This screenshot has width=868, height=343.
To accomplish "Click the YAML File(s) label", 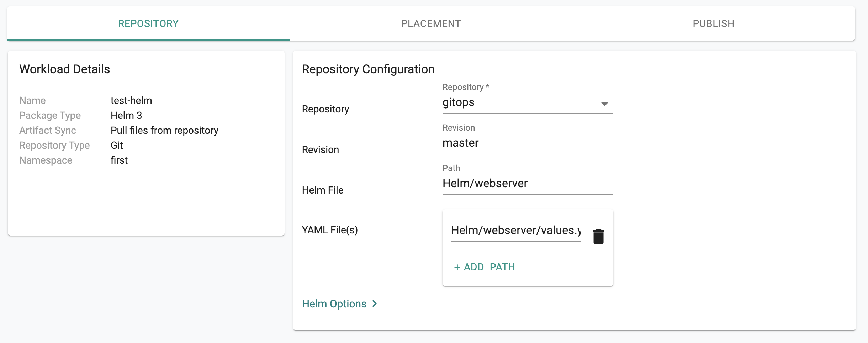I will tap(330, 230).
